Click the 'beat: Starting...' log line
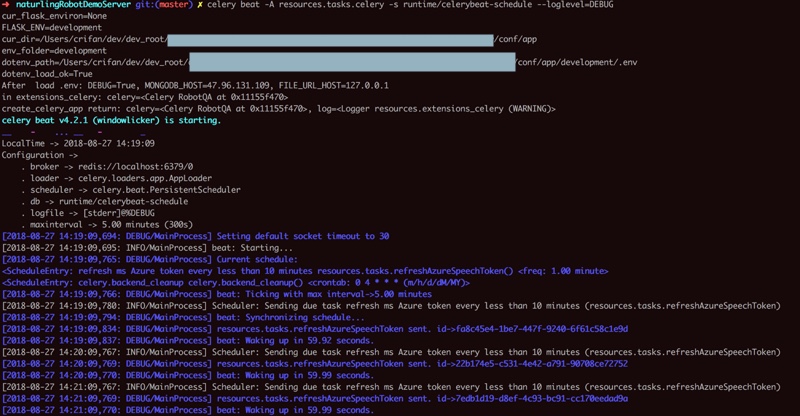This screenshot has width=800, height=416. coord(147,248)
